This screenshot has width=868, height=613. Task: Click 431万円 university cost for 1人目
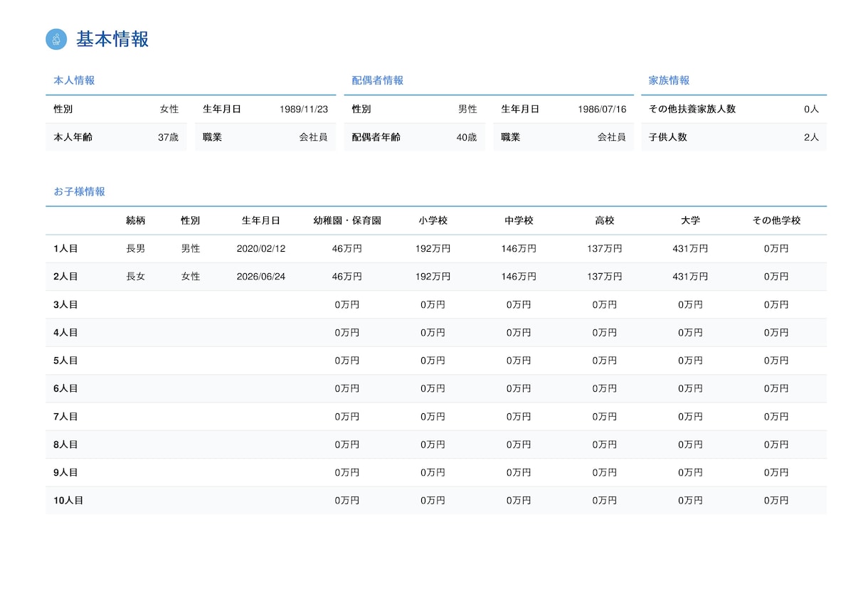(x=690, y=249)
